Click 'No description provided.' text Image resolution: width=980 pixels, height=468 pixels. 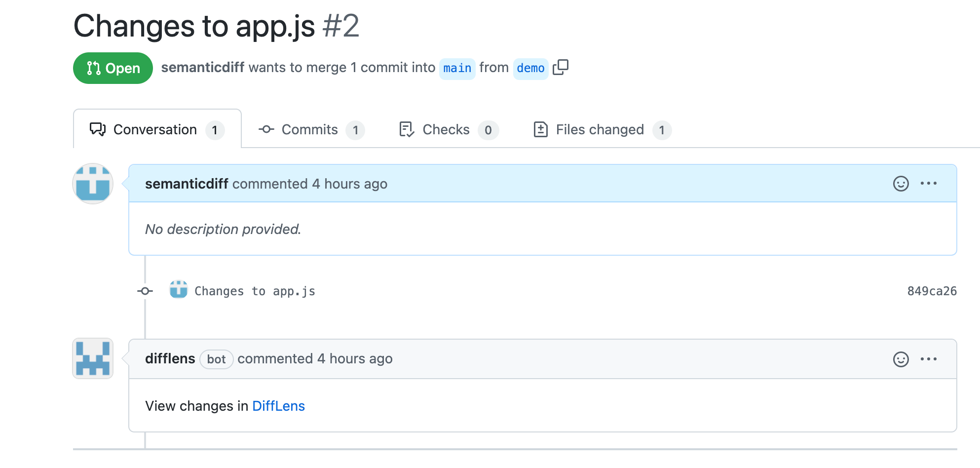click(223, 229)
